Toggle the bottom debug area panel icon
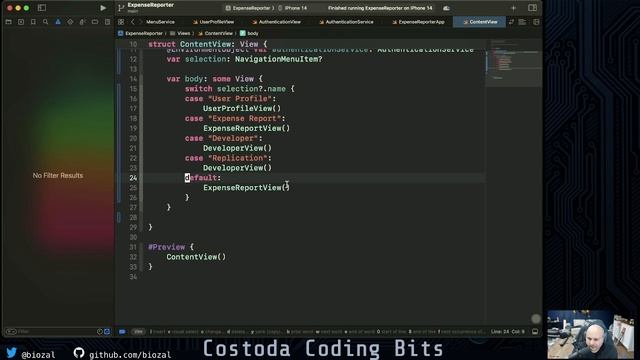 click(x=535, y=331)
